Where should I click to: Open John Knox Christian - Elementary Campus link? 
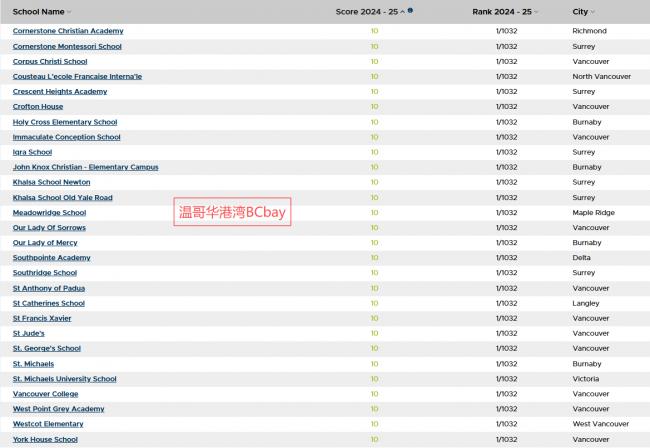tap(85, 167)
